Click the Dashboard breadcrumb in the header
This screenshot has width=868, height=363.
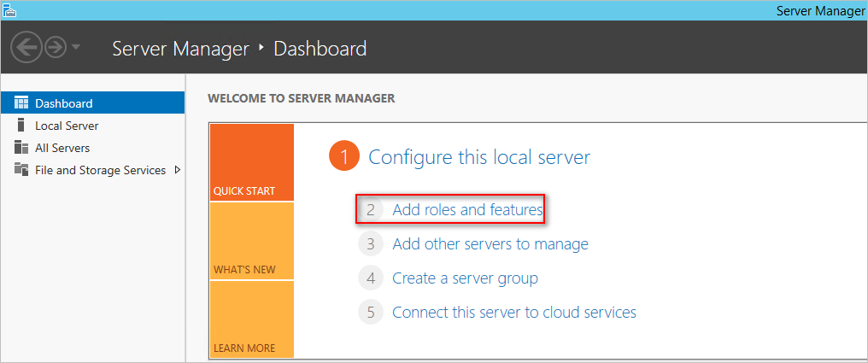(320, 49)
